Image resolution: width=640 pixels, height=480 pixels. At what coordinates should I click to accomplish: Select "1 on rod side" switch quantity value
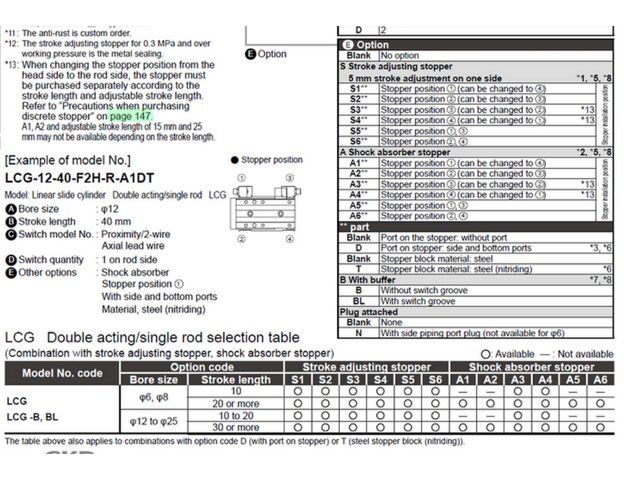129,260
